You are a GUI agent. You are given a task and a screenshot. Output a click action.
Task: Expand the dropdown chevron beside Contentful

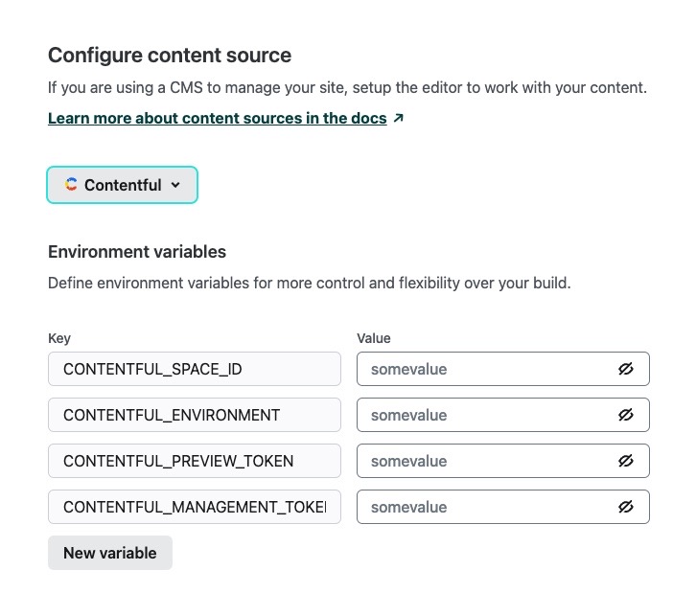[x=174, y=186]
